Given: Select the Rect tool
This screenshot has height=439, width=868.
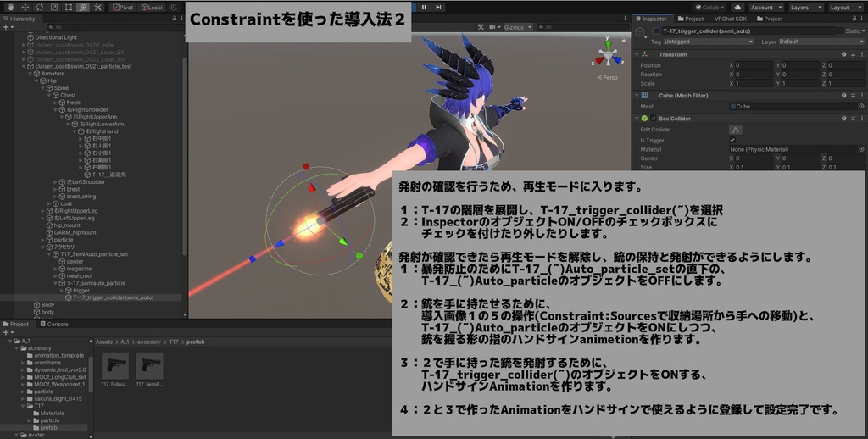Looking at the screenshot, I should click(68, 7).
